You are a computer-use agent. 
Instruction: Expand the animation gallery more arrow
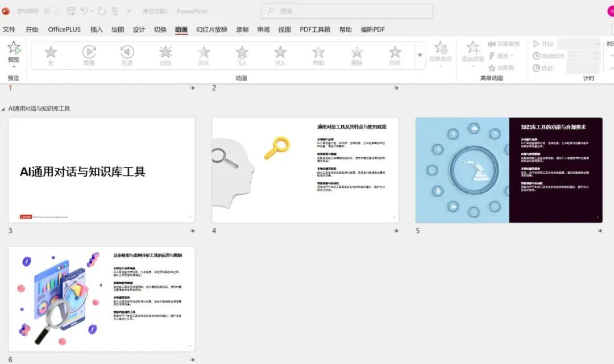click(420, 55)
